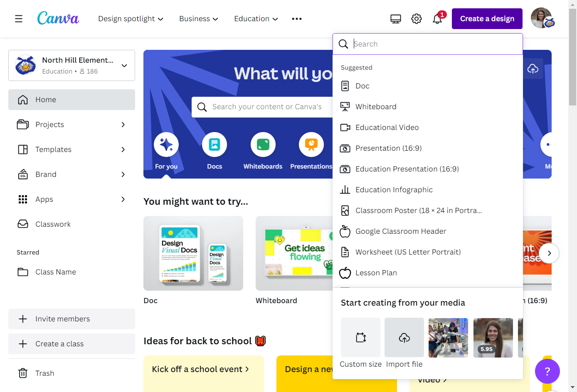The image size is (577, 392).
Task: Open the help question mark button
Action: coord(547,371)
